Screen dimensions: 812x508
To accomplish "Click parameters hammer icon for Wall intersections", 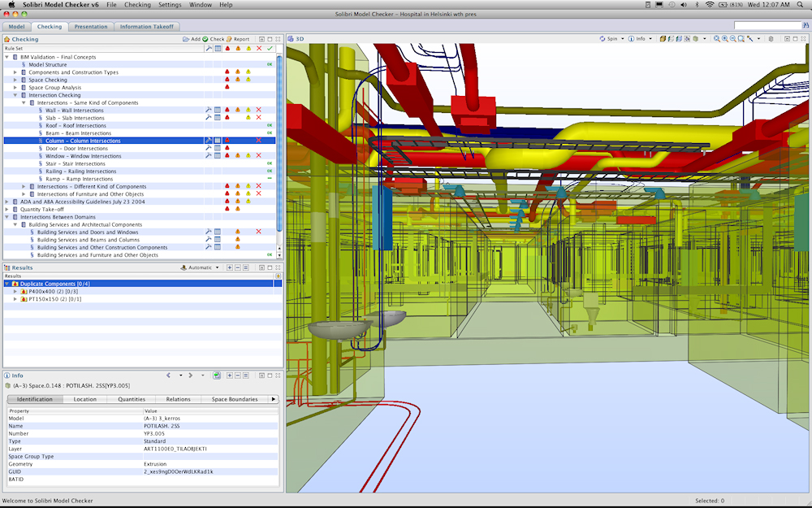I will point(209,111).
